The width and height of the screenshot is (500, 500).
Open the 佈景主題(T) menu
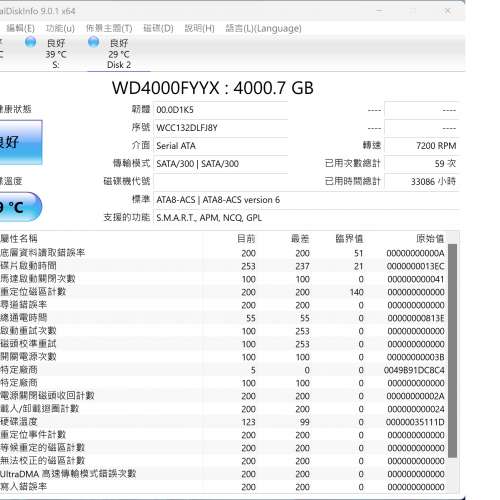click(109, 28)
